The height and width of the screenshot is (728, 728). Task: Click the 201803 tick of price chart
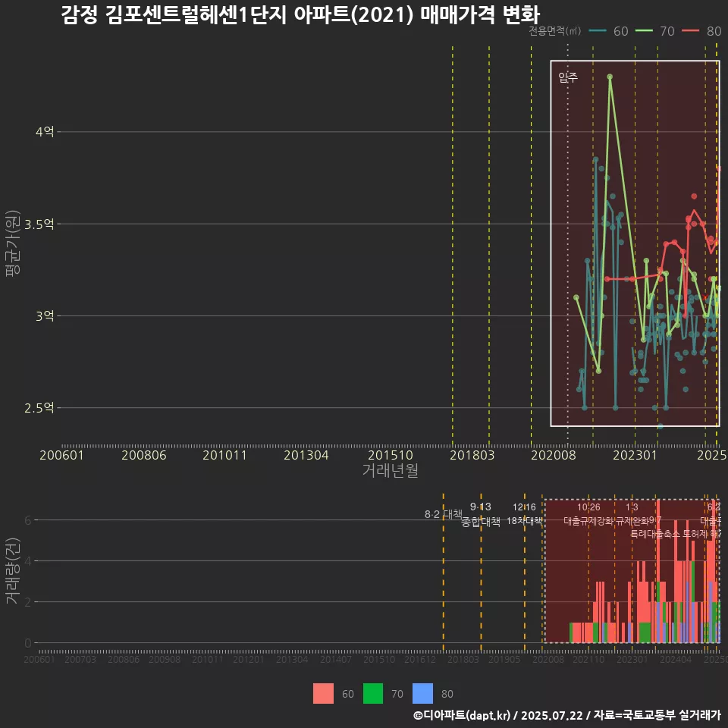[472, 455]
